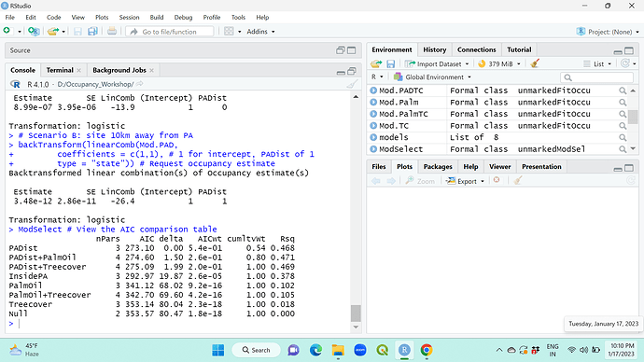Open the Edit menu
Viewport: 644px width, 362px height.
[x=31, y=17]
